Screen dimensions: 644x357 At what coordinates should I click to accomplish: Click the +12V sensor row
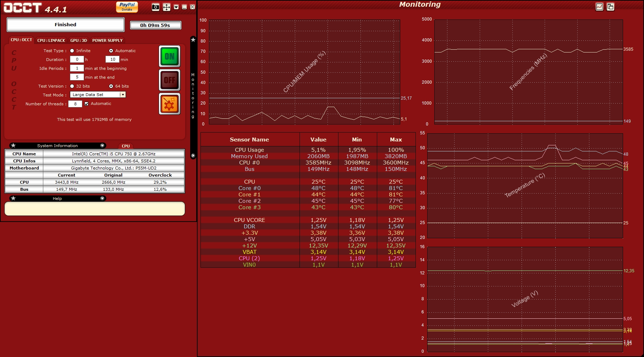click(x=308, y=246)
